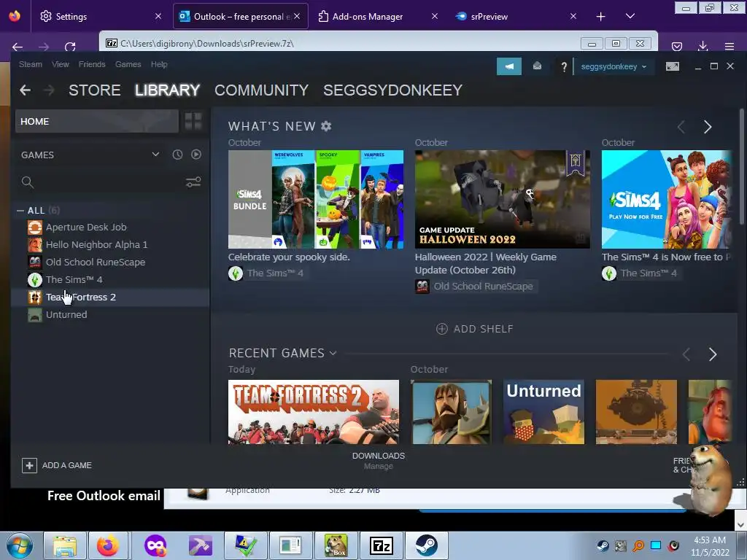Open advanced filter options sliders icon
Viewport: 747px width, 560px height.
(x=193, y=182)
